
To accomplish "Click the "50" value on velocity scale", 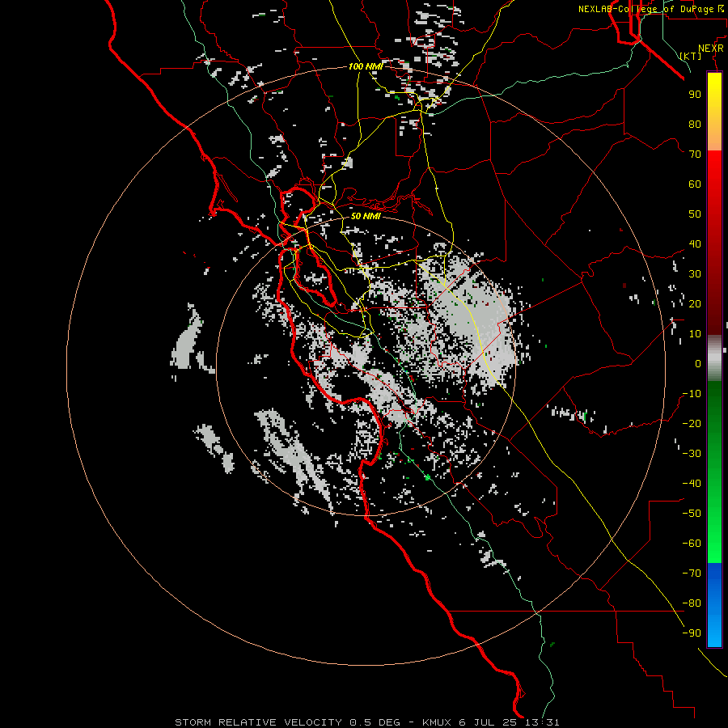I will (x=695, y=214).
